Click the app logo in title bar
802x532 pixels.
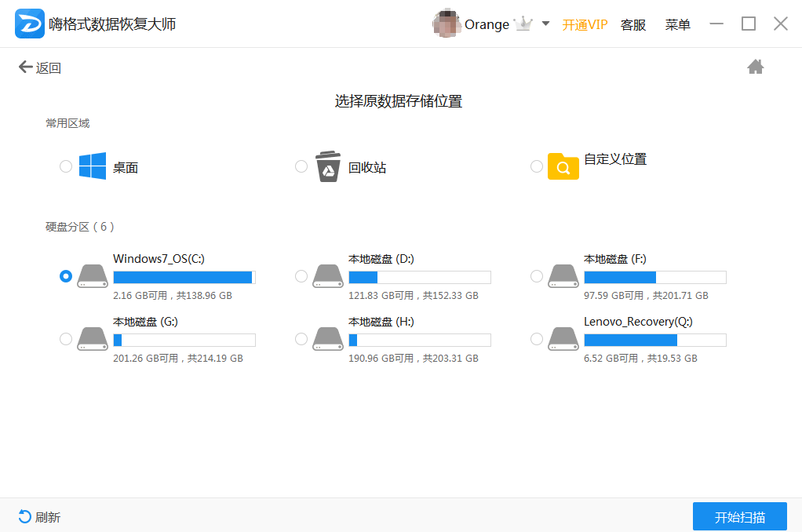point(29,24)
